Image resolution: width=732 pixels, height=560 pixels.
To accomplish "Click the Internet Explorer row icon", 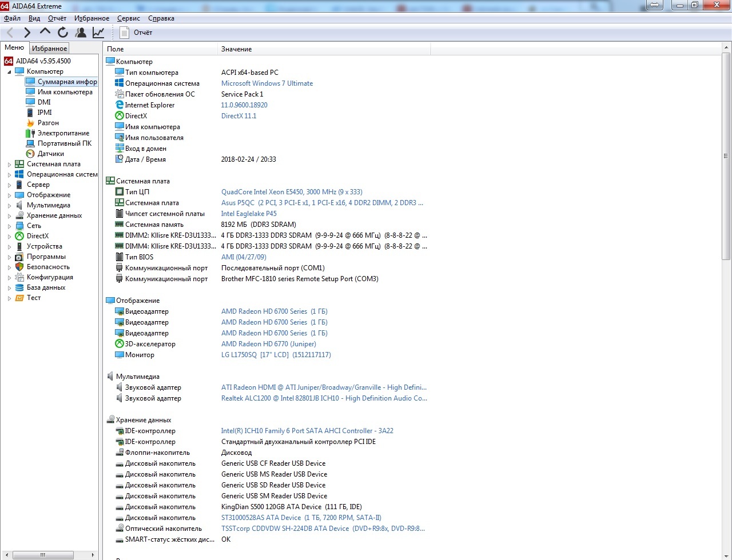I will pos(120,105).
